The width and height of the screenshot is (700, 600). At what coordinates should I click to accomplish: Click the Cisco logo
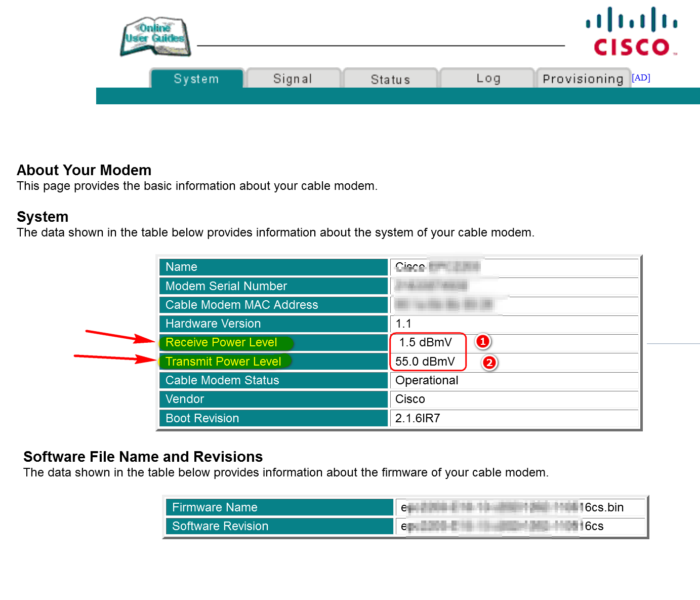631,32
